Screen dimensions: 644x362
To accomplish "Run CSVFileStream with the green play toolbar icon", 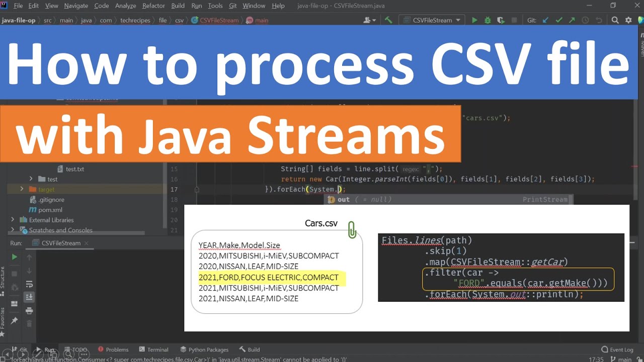I will 474,20.
